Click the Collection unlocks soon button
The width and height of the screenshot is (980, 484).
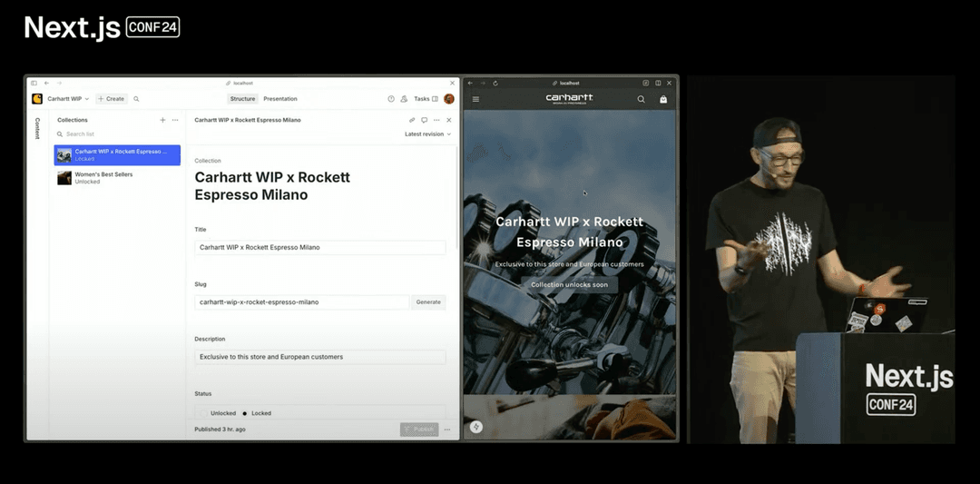point(569,284)
